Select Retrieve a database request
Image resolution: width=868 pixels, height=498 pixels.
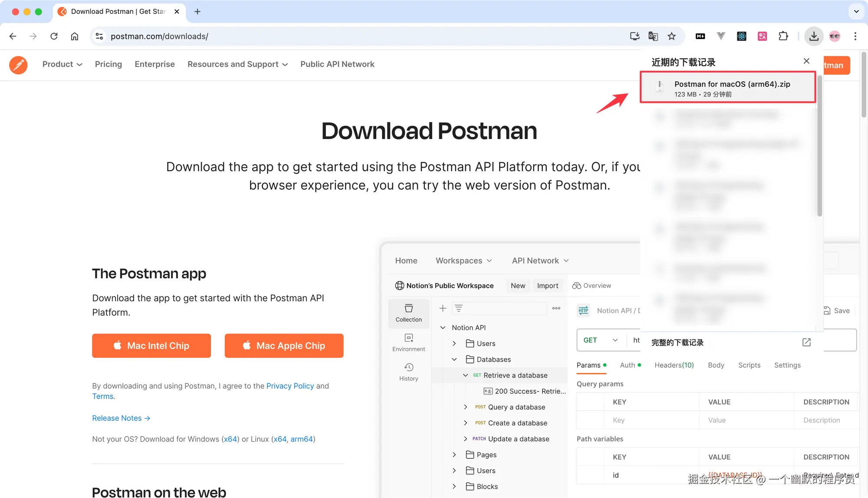pyautogui.click(x=515, y=376)
